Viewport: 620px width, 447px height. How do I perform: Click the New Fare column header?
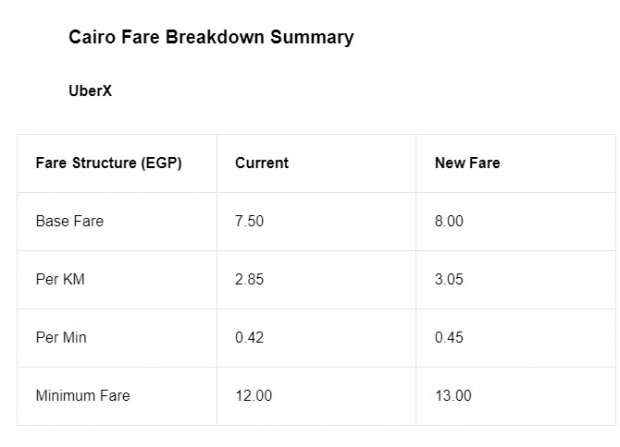(x=467, y=163)
